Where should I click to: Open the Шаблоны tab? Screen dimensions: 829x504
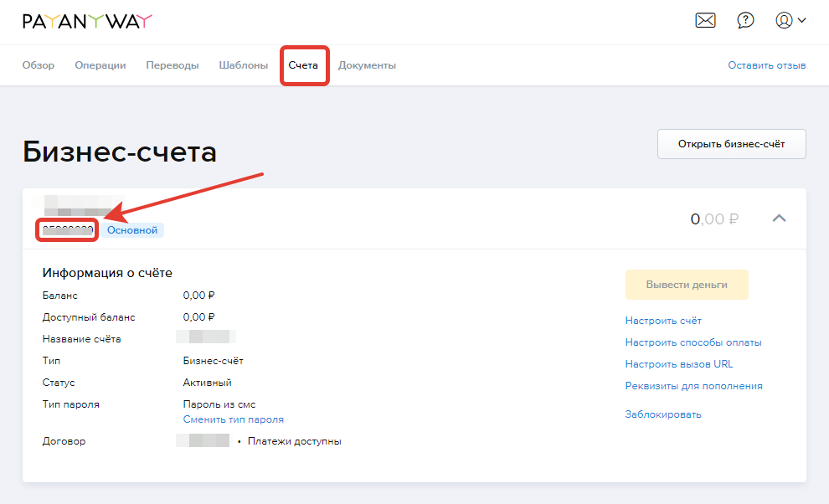coord(243,65)
